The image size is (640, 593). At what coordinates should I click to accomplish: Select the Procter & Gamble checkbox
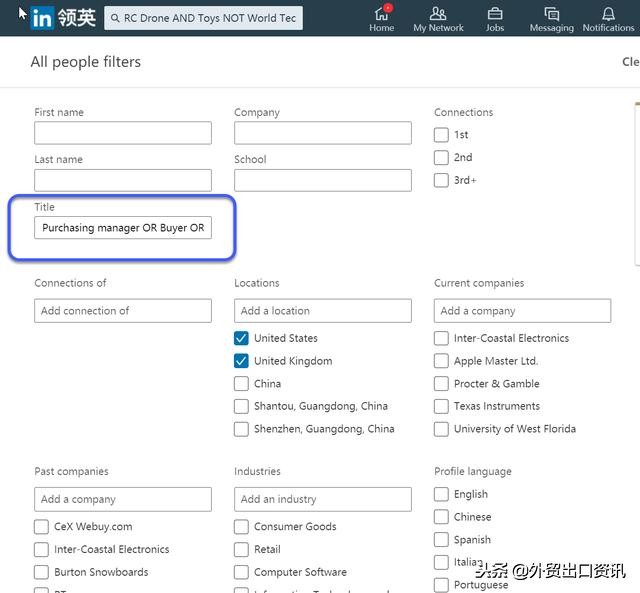(441, 384)
